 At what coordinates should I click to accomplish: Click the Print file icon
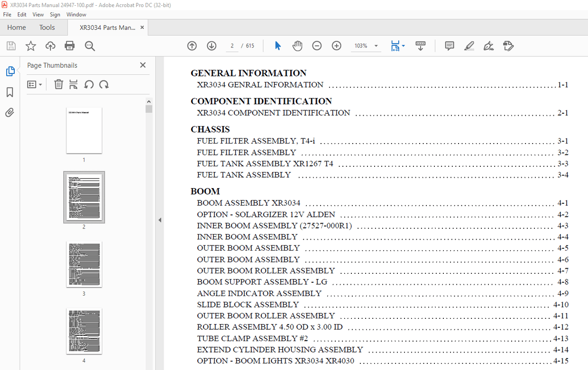point(70,46)
